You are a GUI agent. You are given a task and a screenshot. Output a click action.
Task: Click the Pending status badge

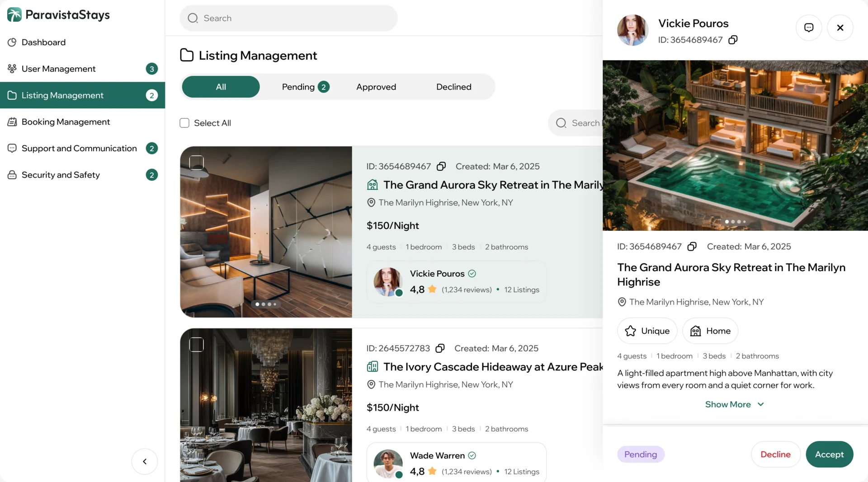(x=641, y=454)
